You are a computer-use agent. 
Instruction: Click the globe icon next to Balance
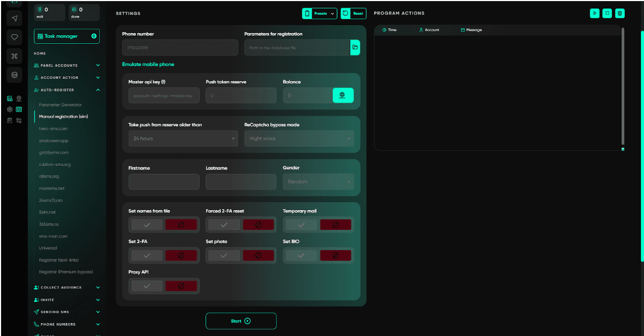click(343, 95)
